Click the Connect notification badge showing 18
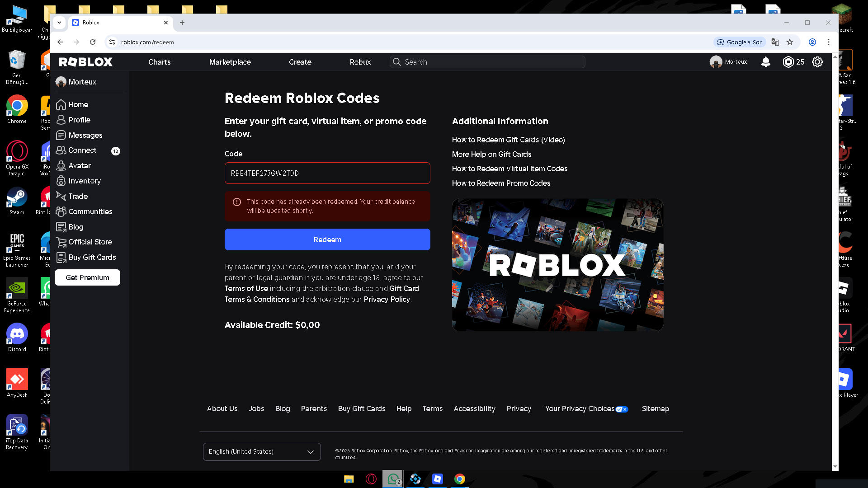The height and width of the screenshot is (488, 868). [116, 151]
